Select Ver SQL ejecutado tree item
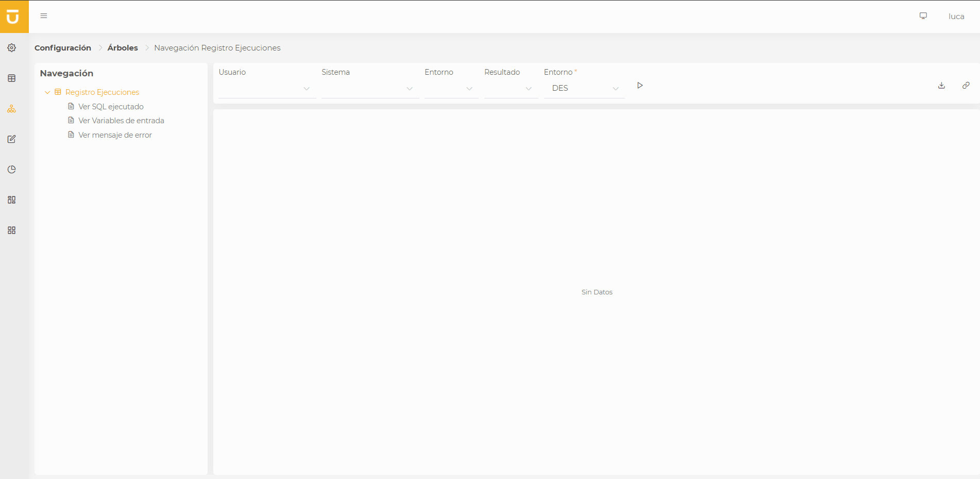Viewport: 980px width, 479px height. pyautogui.click(x=111, y=107)
